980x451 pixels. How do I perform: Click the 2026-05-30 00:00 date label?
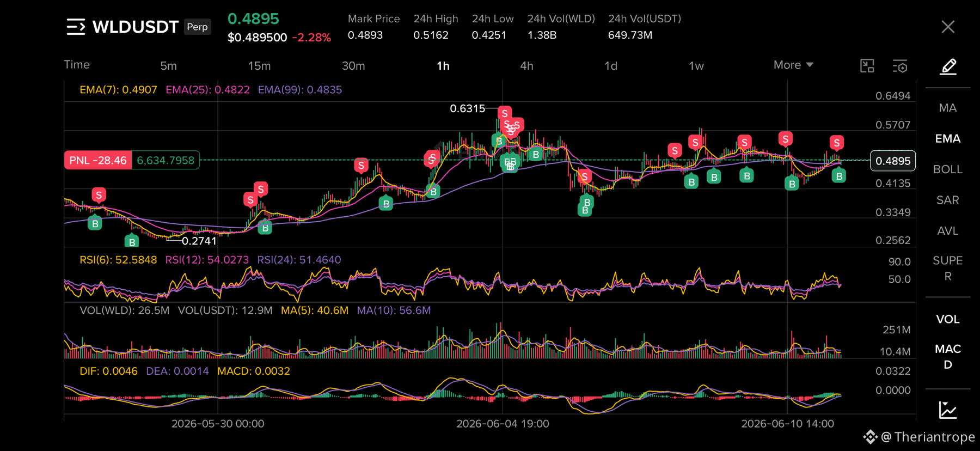click(x=218, y=424)
